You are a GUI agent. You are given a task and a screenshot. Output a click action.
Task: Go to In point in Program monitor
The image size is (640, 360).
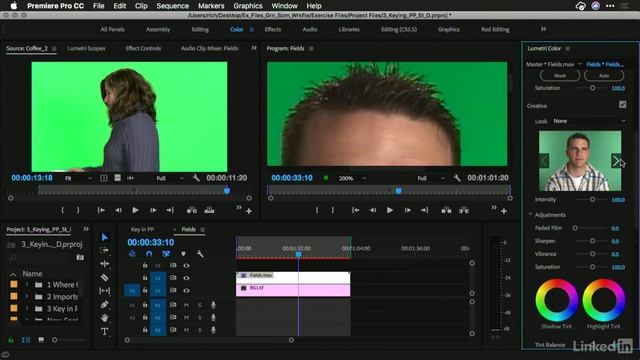coord(356,210)
